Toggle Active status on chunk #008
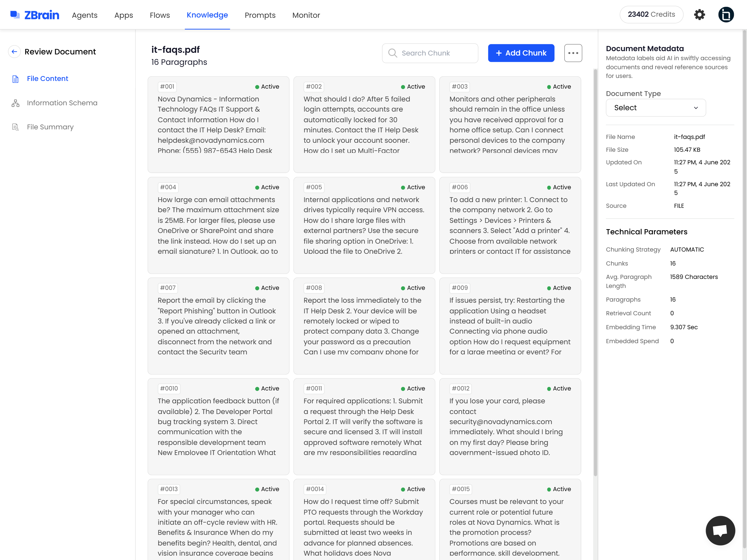The height and width of the screenshot is (560, 747). point(413,288)
